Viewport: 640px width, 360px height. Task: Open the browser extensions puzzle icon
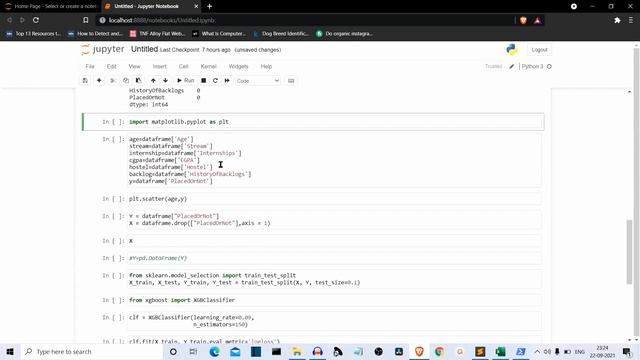(617, 20)
